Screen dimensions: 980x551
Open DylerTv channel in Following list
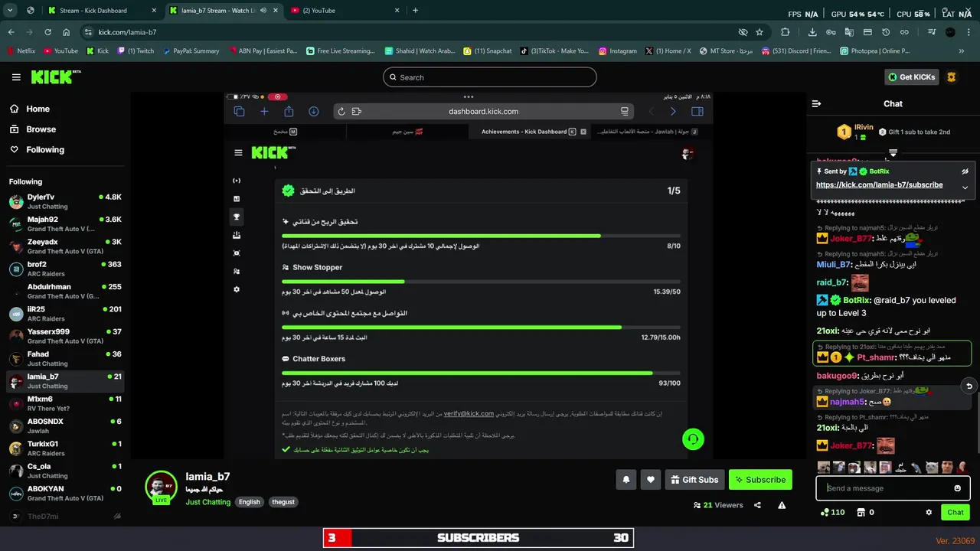click(65, 201)
